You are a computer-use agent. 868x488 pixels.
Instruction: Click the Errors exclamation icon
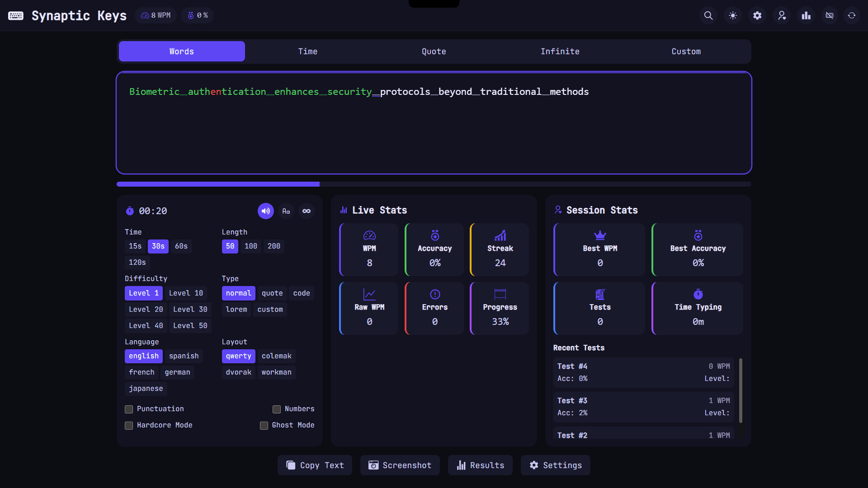[435, 295]
